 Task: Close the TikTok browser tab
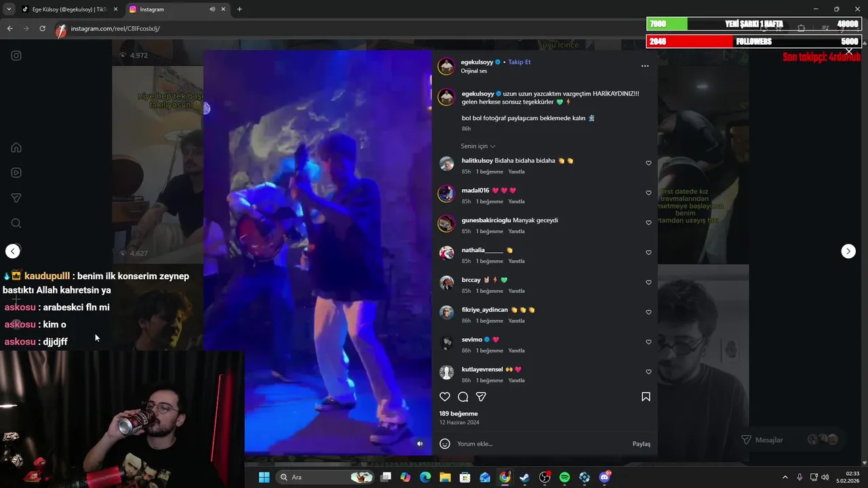[115, 9]
